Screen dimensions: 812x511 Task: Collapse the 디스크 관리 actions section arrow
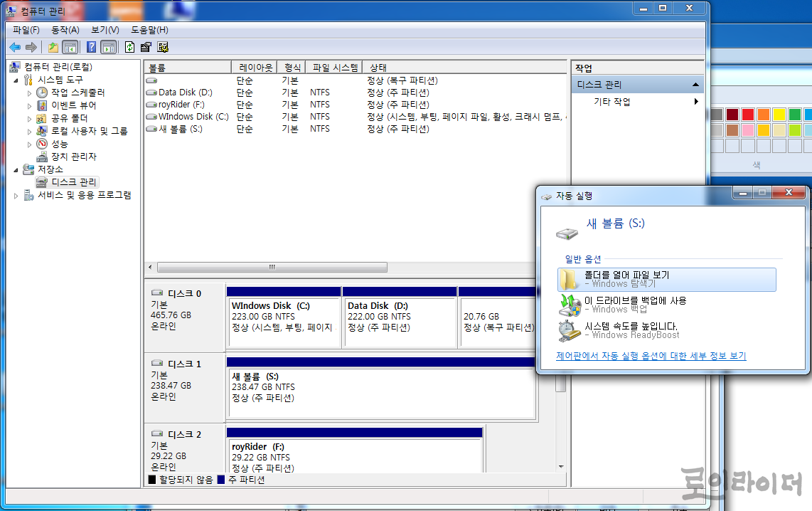[695, 85]
